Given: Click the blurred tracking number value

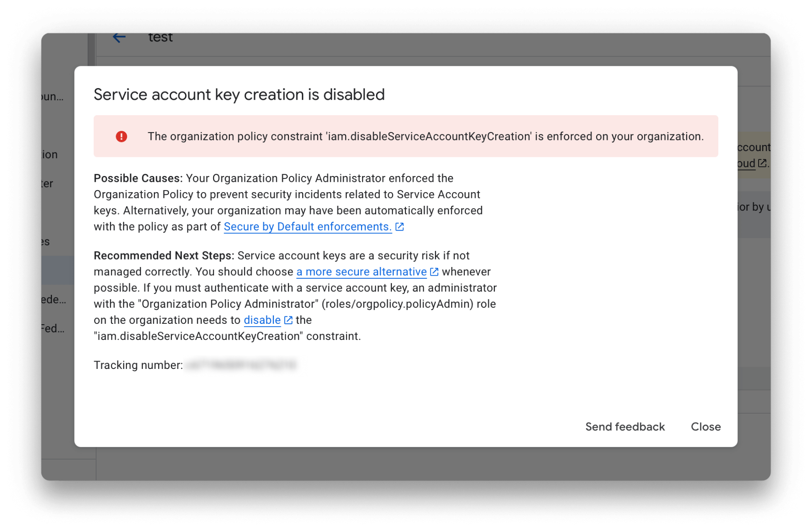Looking at the screenshot, I should pos(241,365).
